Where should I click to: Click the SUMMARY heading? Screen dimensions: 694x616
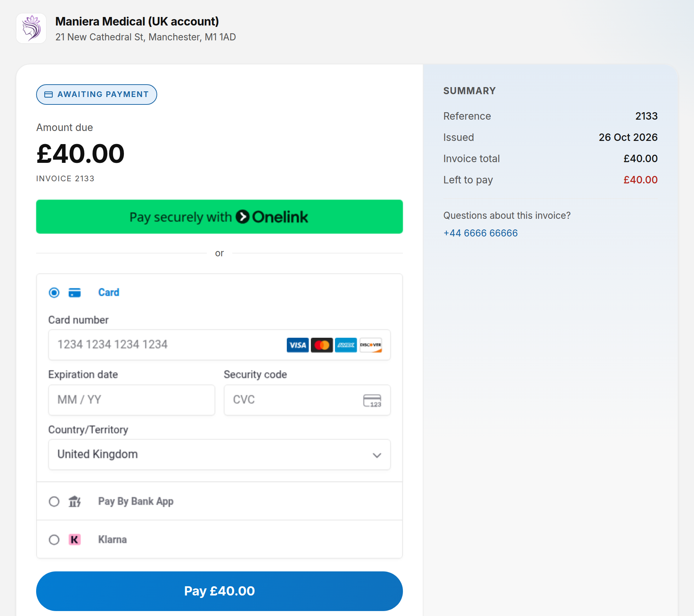tap(470, 91)
